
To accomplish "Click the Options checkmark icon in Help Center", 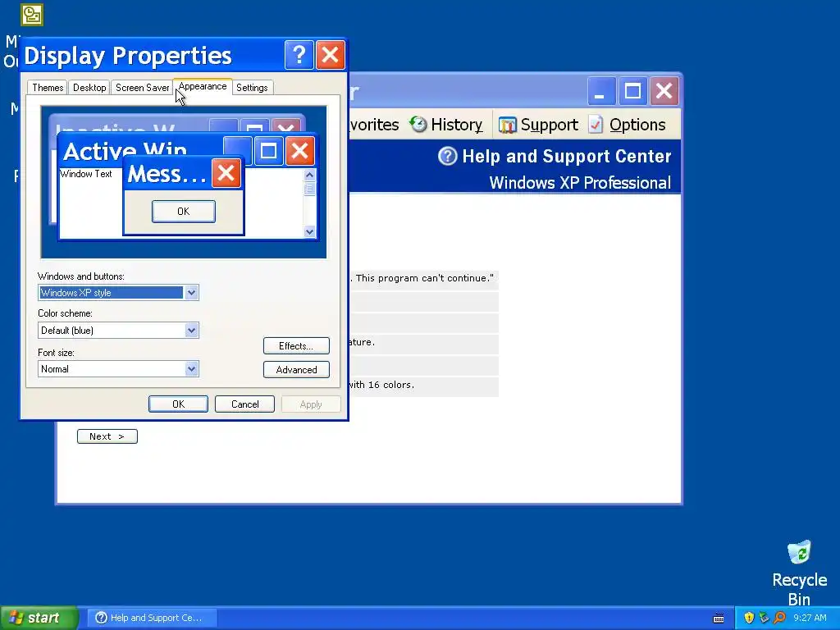I will click(596, 125).
